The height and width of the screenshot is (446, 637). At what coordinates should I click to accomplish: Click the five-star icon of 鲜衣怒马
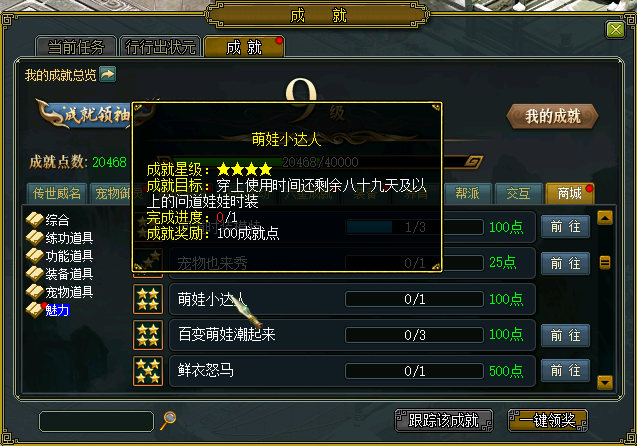[148, 371]
